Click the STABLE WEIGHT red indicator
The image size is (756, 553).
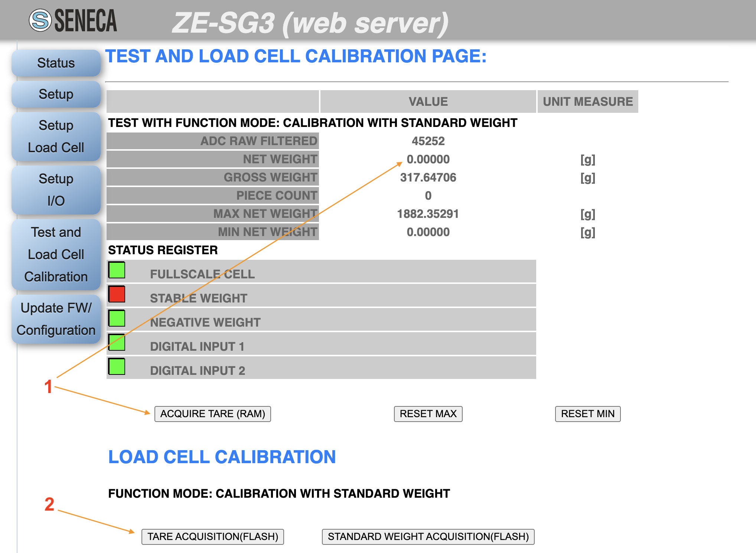click(x=117, y=294)
